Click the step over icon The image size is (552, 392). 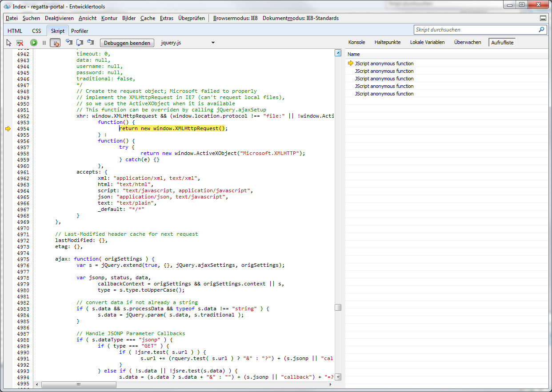click(80, 43)
